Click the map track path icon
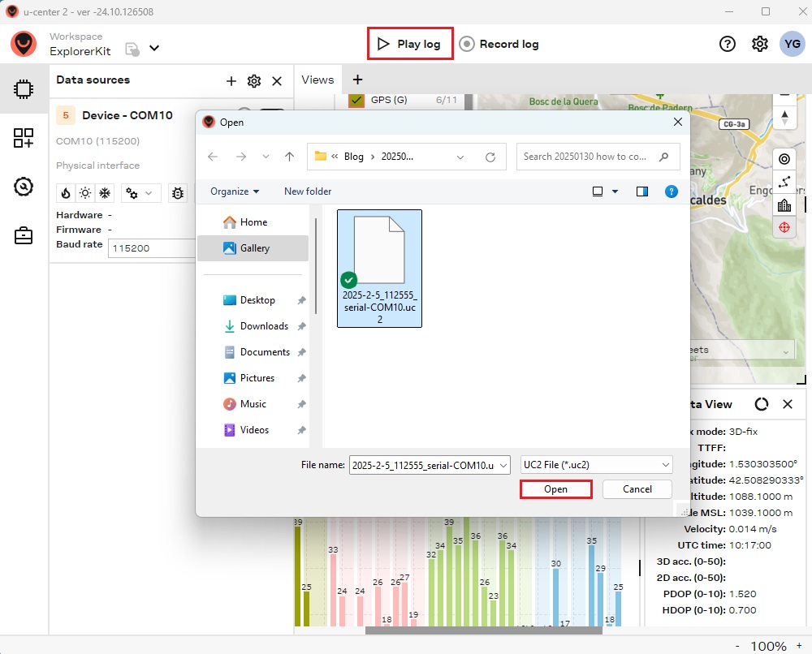 (784, 182)
